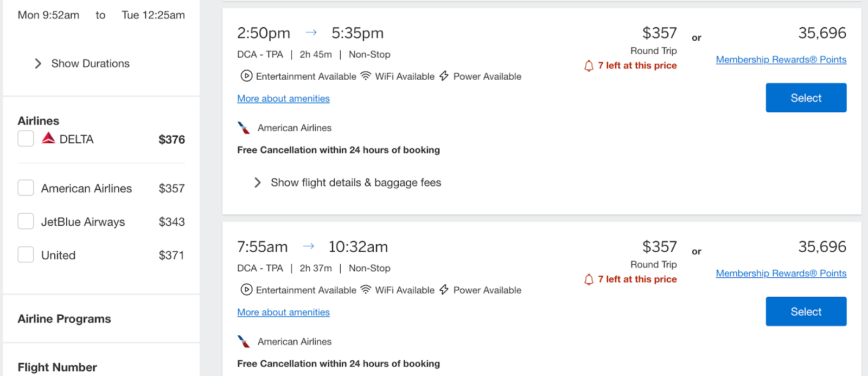Select the 7:55am DCA to TPA flight
868x376 pixels.
pyautogui.click(x=806, y=311)
